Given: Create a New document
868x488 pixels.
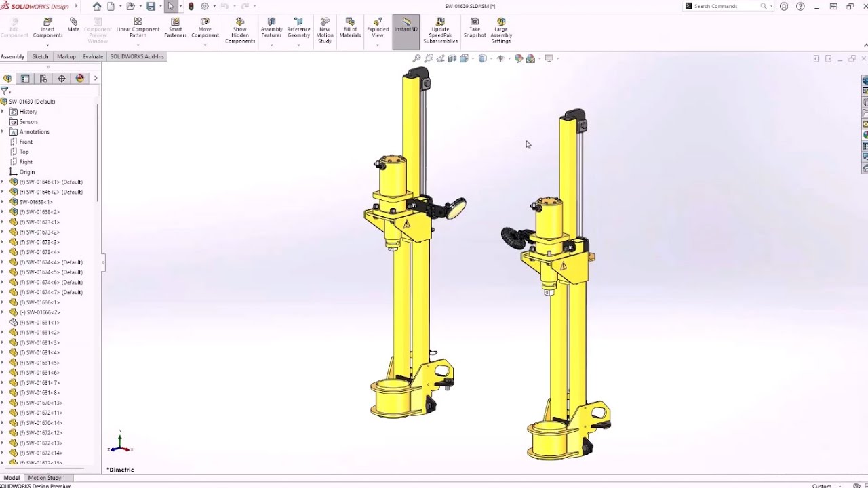Looking at the screenshot, I should tap(111, 6).
